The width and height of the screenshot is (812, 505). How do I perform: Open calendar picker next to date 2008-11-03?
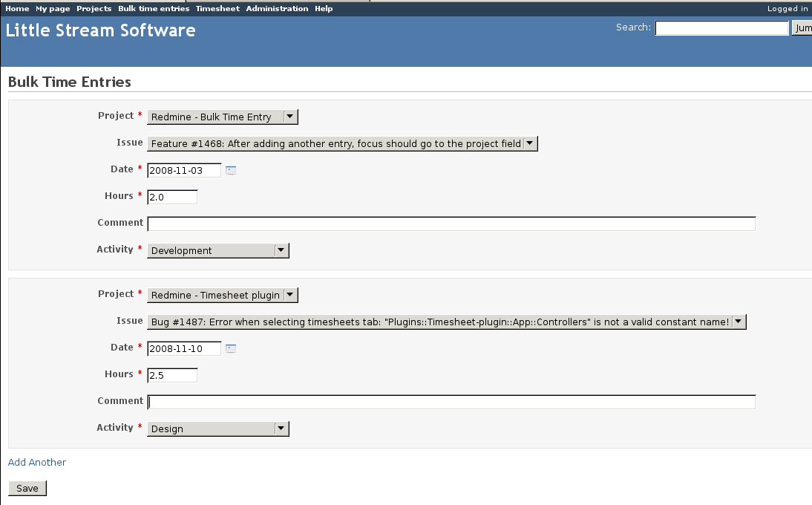click(x=231, y=170)
